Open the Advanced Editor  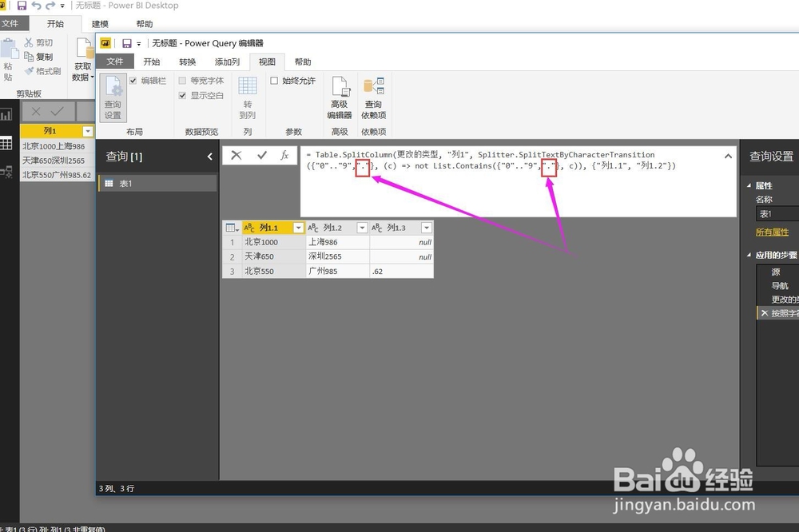click(340, 97)
